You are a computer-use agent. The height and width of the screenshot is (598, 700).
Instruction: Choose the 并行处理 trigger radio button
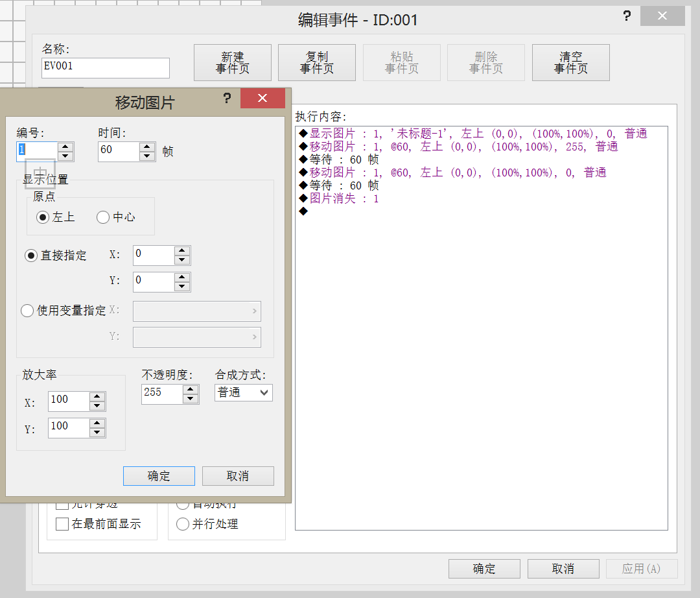183,524
